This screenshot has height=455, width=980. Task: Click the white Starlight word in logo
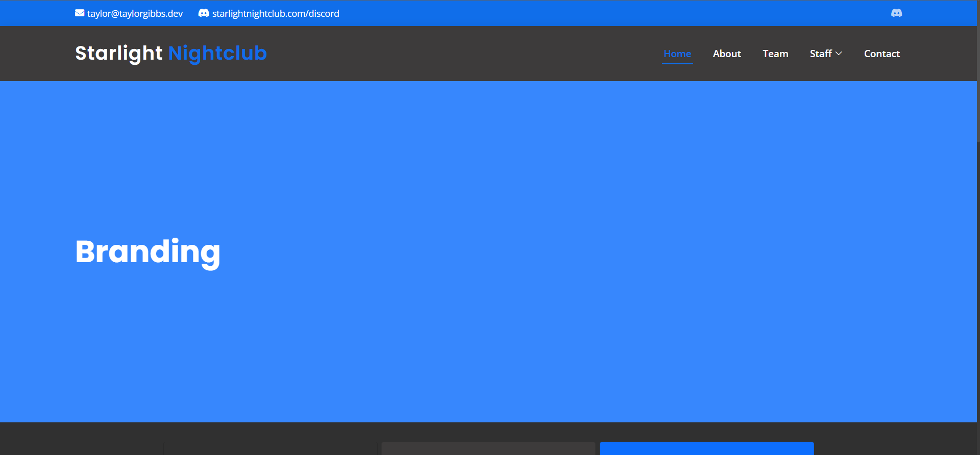pos(118,53)
